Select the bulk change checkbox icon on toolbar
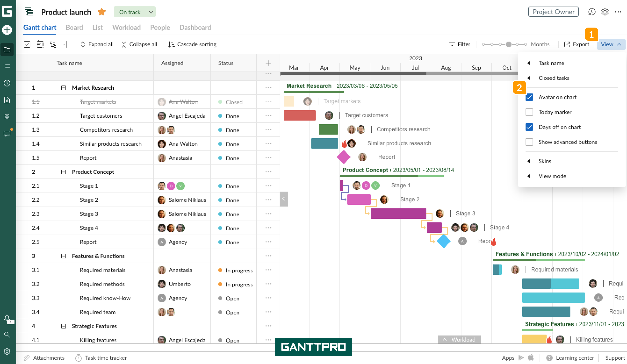 click(27, 44)
